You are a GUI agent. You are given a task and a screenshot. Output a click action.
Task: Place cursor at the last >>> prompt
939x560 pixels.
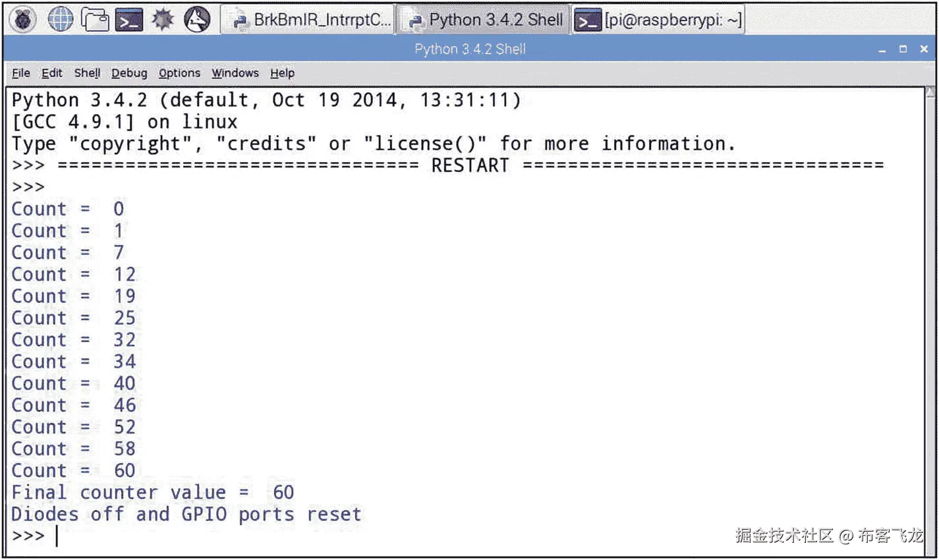click(x=58, y=536)
